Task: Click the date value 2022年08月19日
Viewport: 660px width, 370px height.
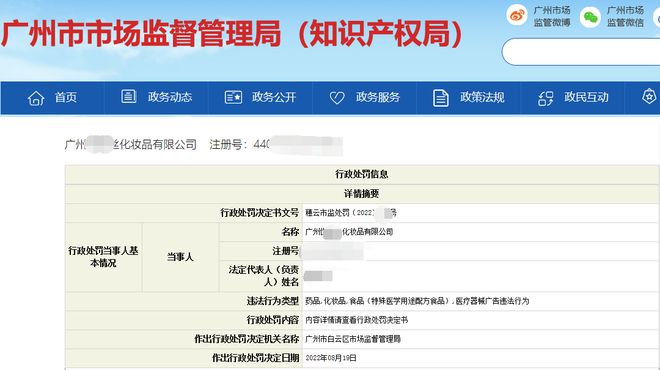Action: point(331,358)
